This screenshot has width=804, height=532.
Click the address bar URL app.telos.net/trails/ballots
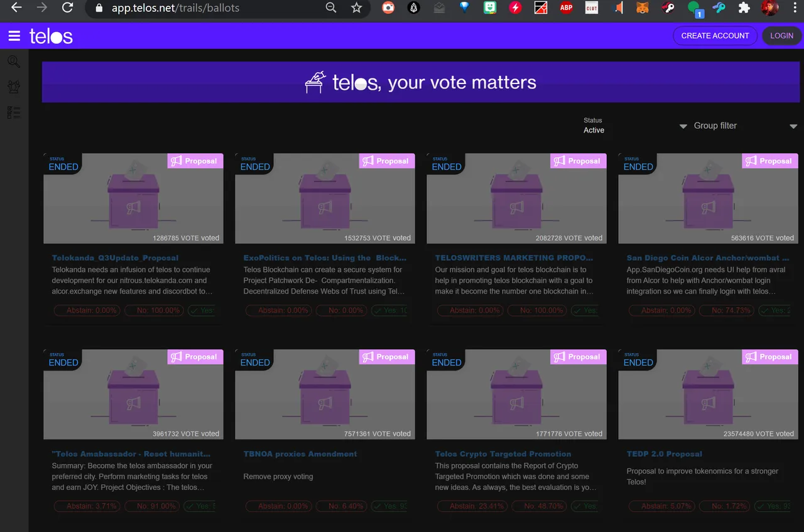tap(175, 9)
